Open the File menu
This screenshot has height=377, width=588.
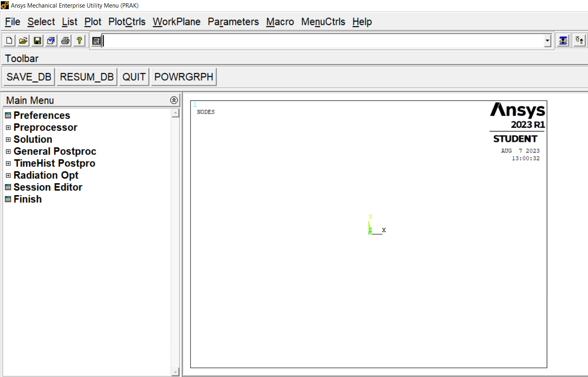pyautogui.click(x=12, y=22)
